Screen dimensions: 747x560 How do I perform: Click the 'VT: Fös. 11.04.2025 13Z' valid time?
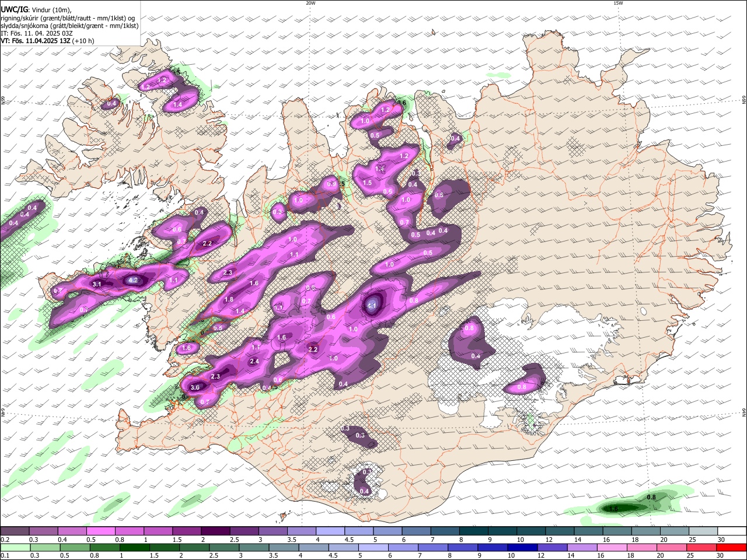pyautogui.click(x=36, y=41)
